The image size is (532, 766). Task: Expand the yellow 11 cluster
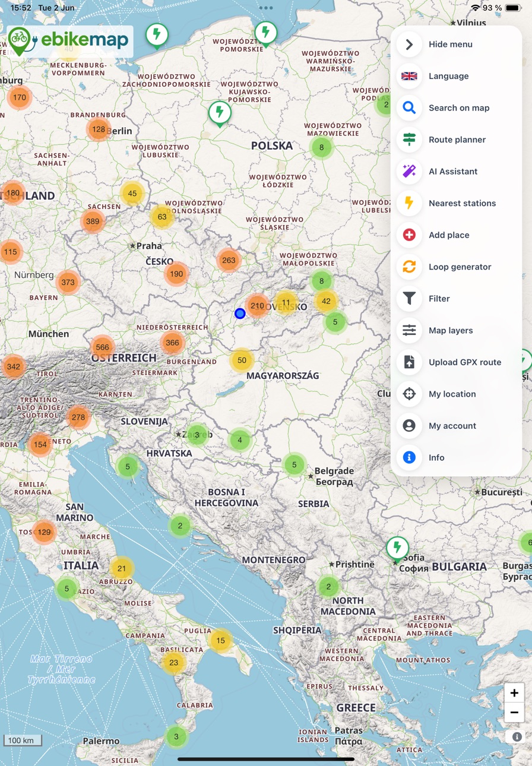pyautogui.click(x=286, y=303)
